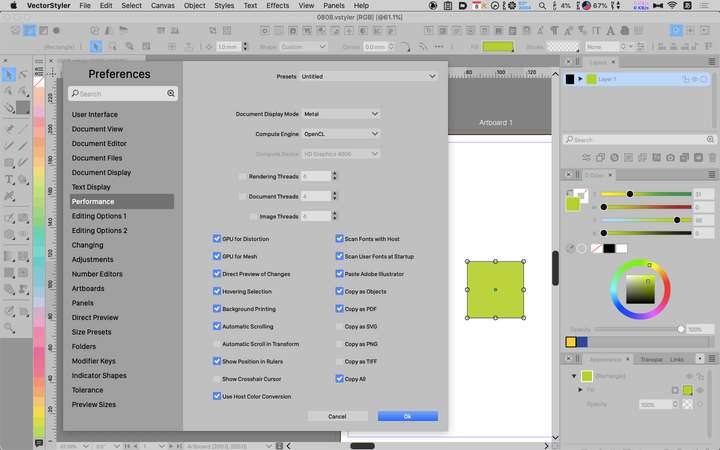Screen dimensions: 720x450
Task: Click the none color swatch with the red slash in the Color panel
Action: coord(596,248)
